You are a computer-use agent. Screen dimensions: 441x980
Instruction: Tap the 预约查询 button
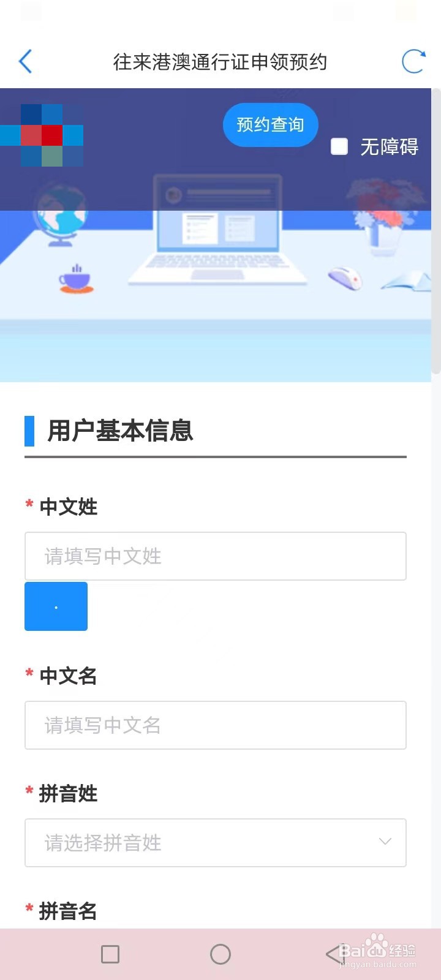tap(270, 125)
